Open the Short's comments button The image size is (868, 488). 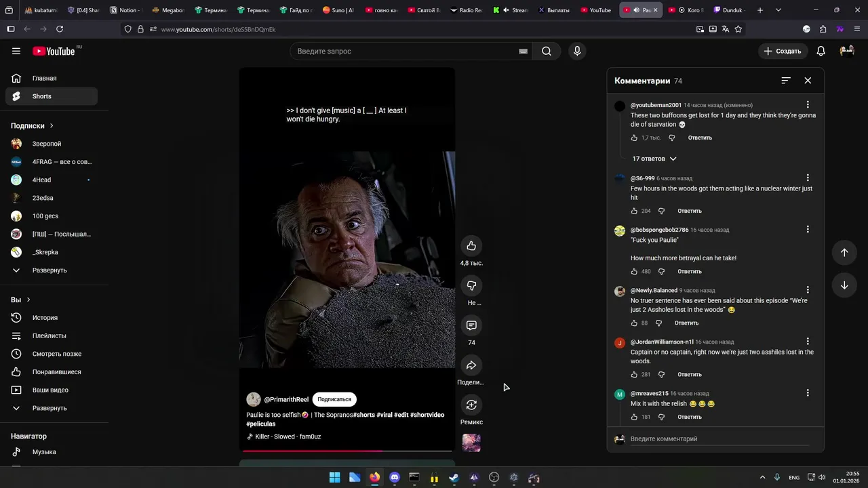click(471, 325)
